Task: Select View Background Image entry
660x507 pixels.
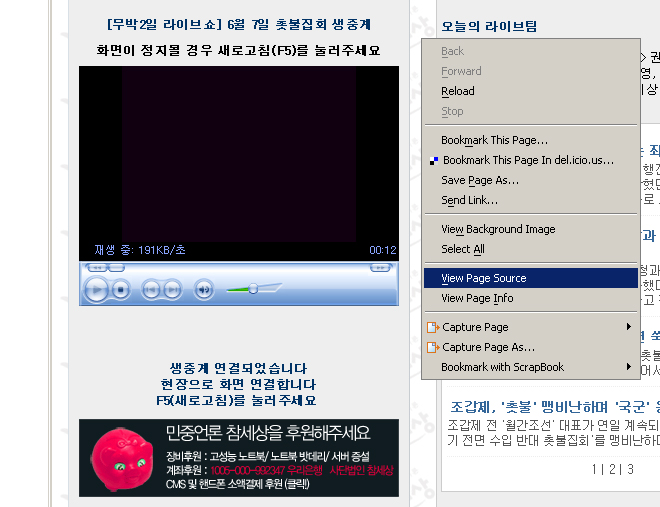Action: click(x=531, y=229)
